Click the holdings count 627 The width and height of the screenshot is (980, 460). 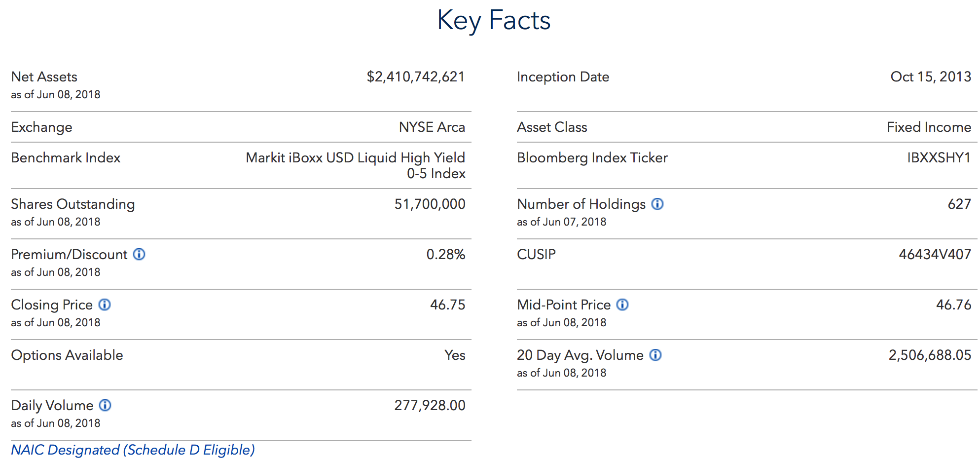click(x=959, y=204)
